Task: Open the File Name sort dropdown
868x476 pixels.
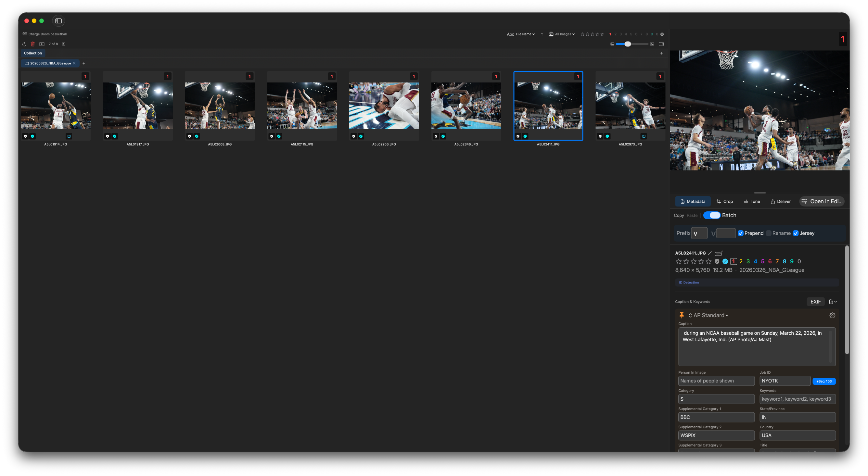Action: click(x=525, y=34)
